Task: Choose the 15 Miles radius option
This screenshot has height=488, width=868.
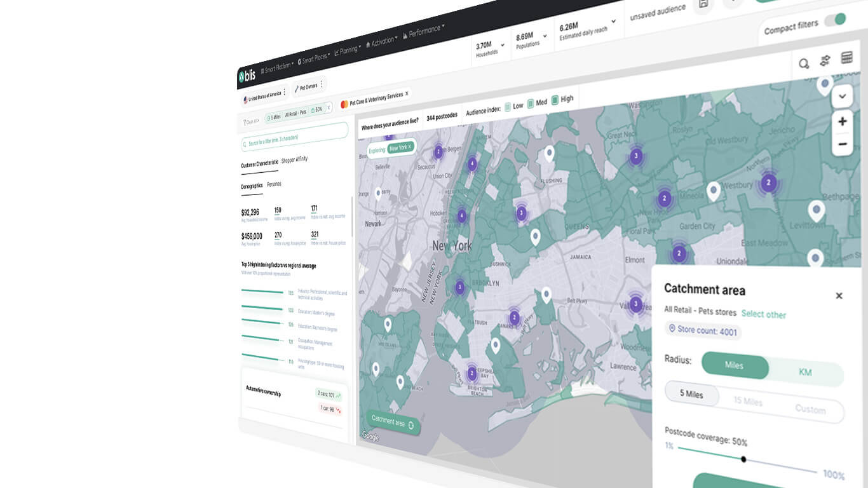Action: 748,402
